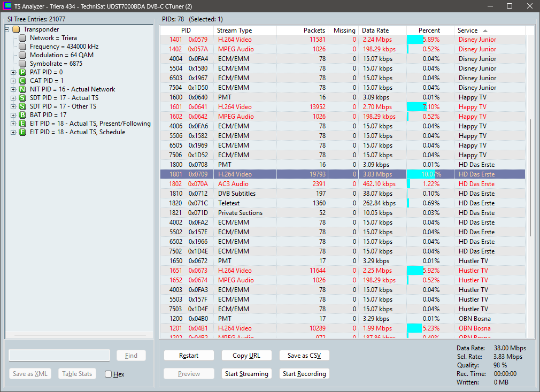Click the gray icon next to Frequency entry

22,47
